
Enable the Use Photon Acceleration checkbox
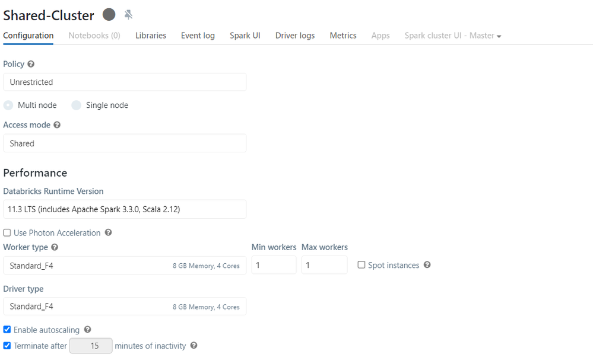7,233
